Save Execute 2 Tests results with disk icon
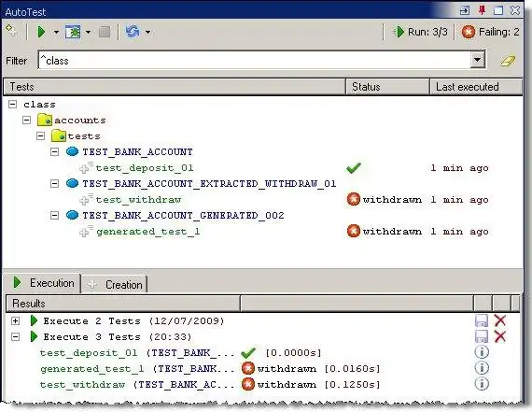Image resolution: width=532 pixels, height=412 pixels. point(482,320)
